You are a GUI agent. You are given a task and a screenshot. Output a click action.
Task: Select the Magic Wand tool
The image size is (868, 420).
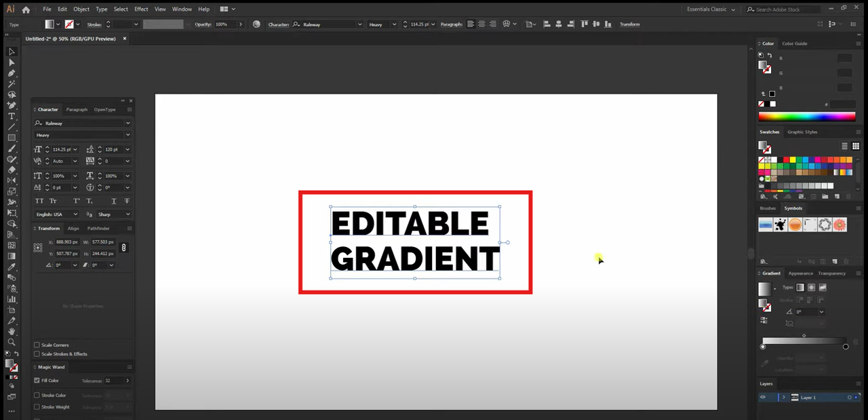click(x=12, y=84)
